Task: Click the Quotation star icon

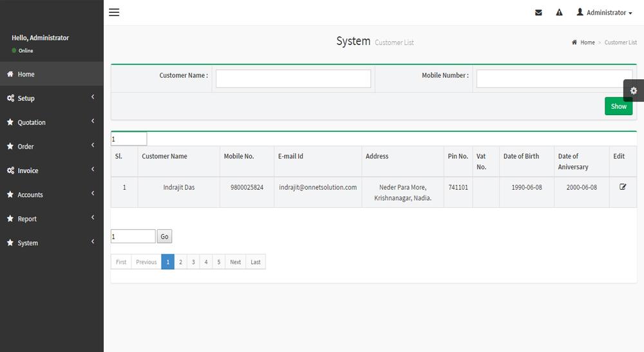Action: [x=10, y=122]
